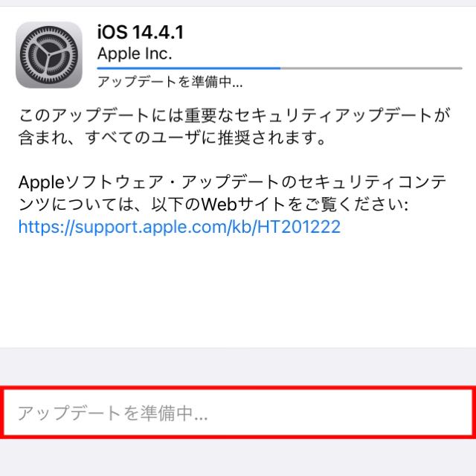Click the iOS 14.4.1 update title

[x=141, y=32]
